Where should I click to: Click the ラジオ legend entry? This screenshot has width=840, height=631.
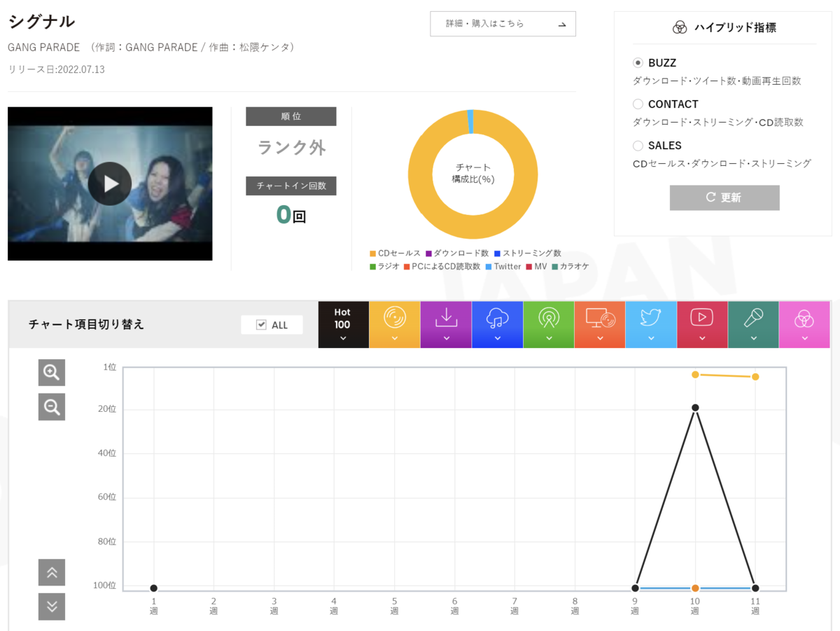coord(384,267)
